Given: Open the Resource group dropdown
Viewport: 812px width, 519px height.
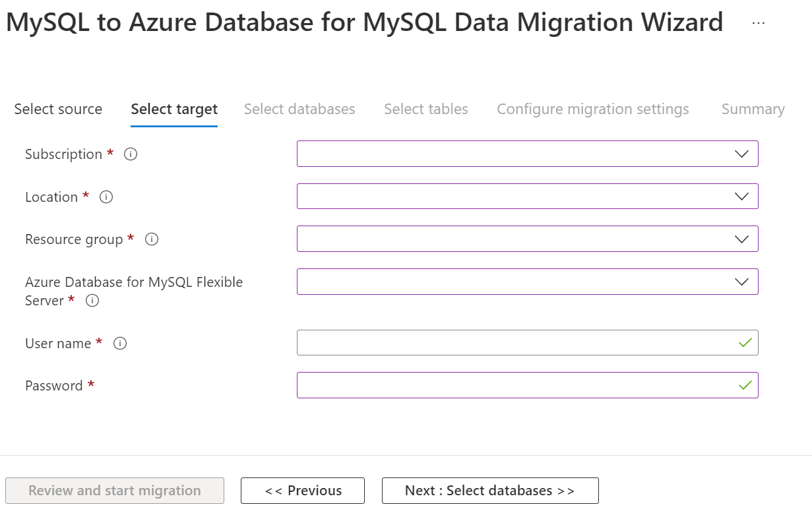Looking at the screenshot, I should pyautogui.click(x=741, y=239).
